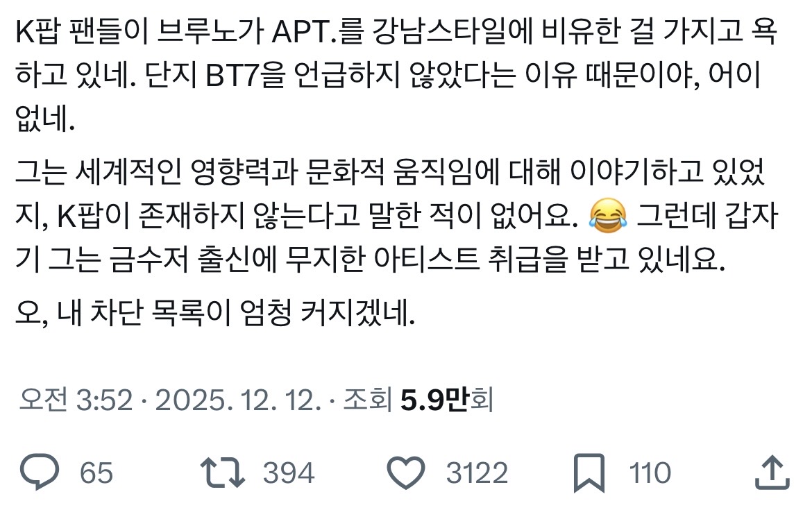Viewport: 812px width, 510px height.
Task: Click the bookmark count 110
Action: (650, 473)
